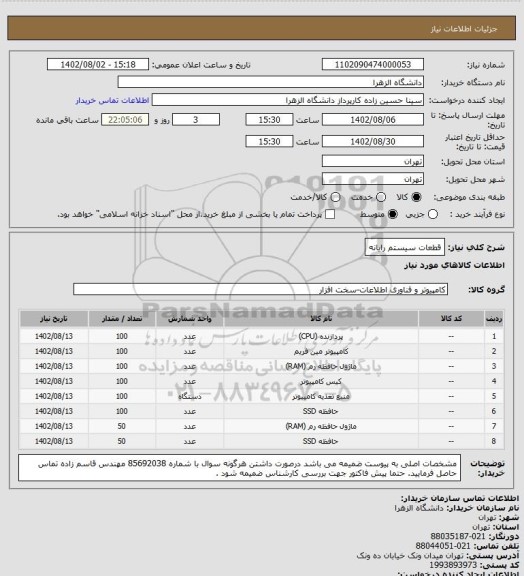The image size is (524, 576).
Task: Click the کد کالا column header
Action: click(451, 319)
